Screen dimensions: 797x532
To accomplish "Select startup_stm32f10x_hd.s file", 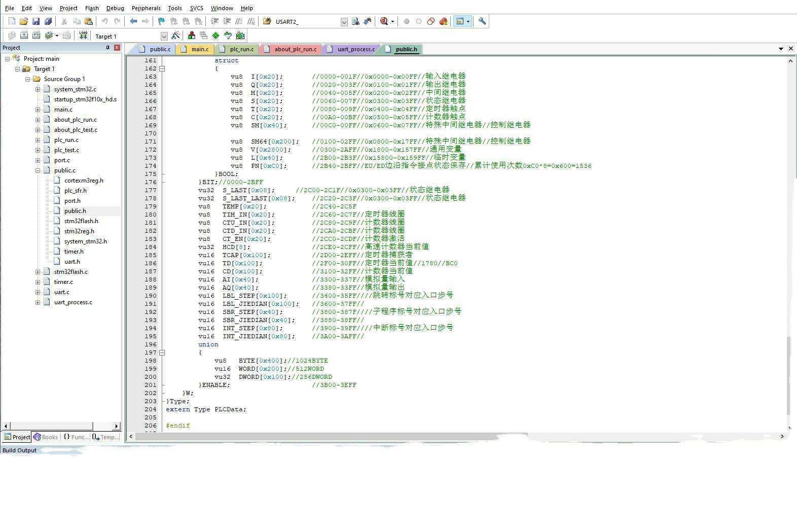I will coord(85,99).
